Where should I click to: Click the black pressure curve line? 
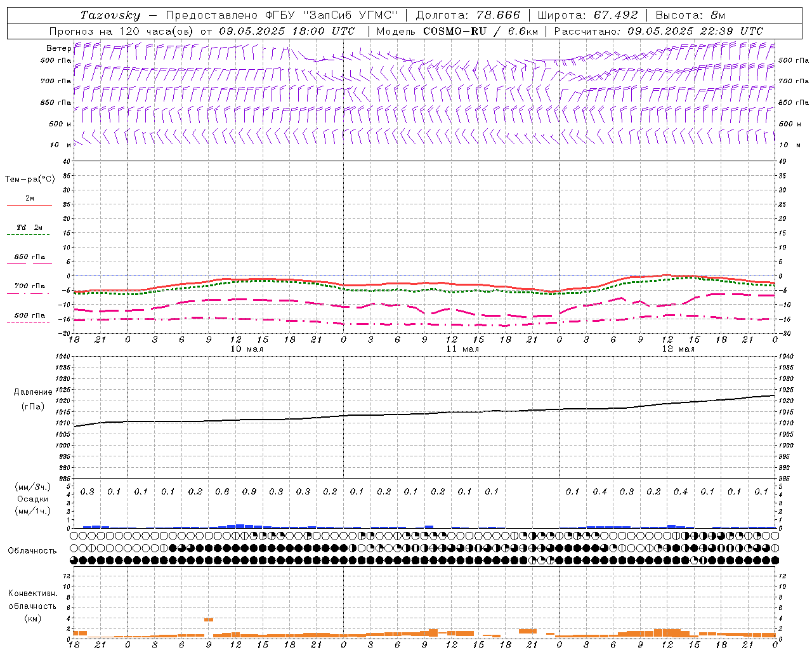point(425,414)
